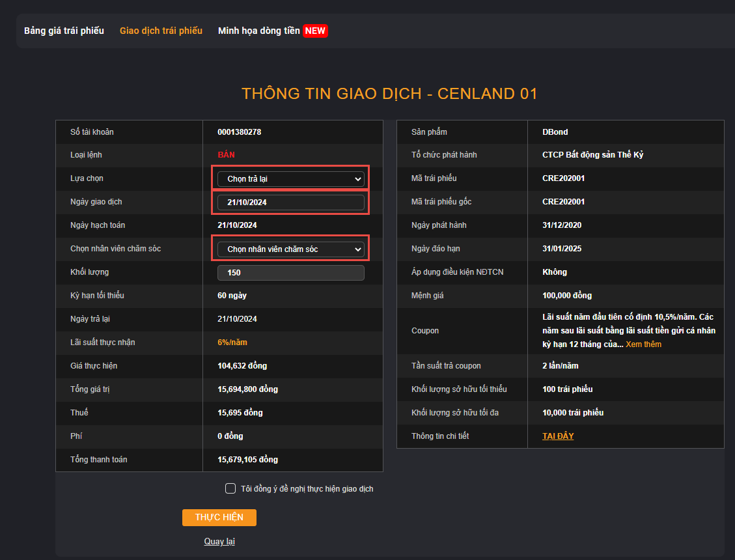Select account number 0001380278
The height and width of the screenshot is (560, 735).
[239, 132]
